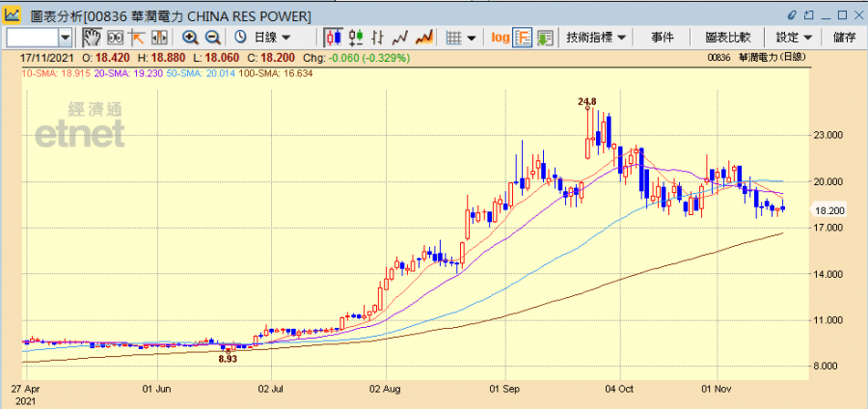Screen dimensions: 868x409
Task: Switch to candlestick chart type
Action: pyautogui.click(x=333, y=38)
